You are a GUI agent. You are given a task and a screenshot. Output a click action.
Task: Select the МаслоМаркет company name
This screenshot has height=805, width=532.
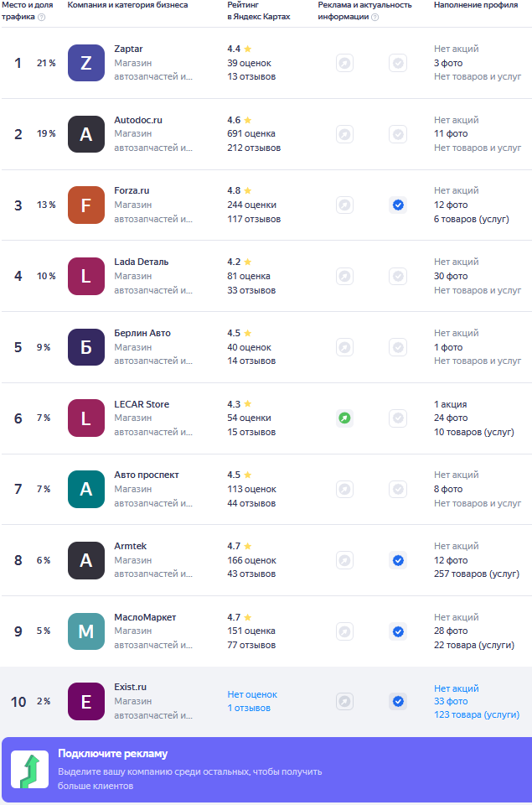145,617
